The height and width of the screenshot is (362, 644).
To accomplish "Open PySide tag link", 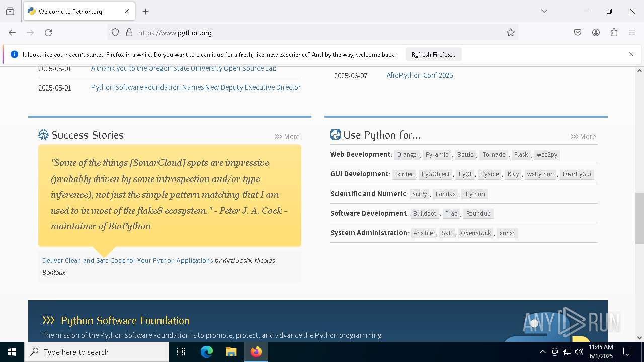I will coord(490,174).
